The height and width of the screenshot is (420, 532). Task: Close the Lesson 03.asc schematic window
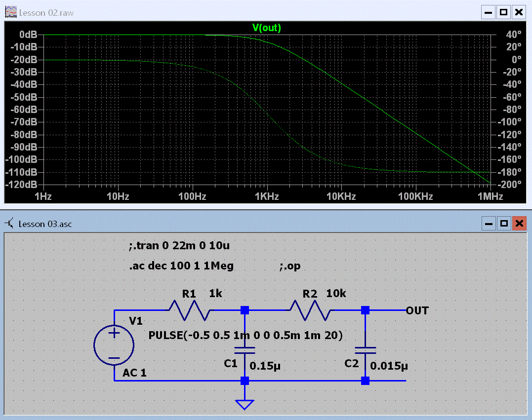click(x=519, y=224)
